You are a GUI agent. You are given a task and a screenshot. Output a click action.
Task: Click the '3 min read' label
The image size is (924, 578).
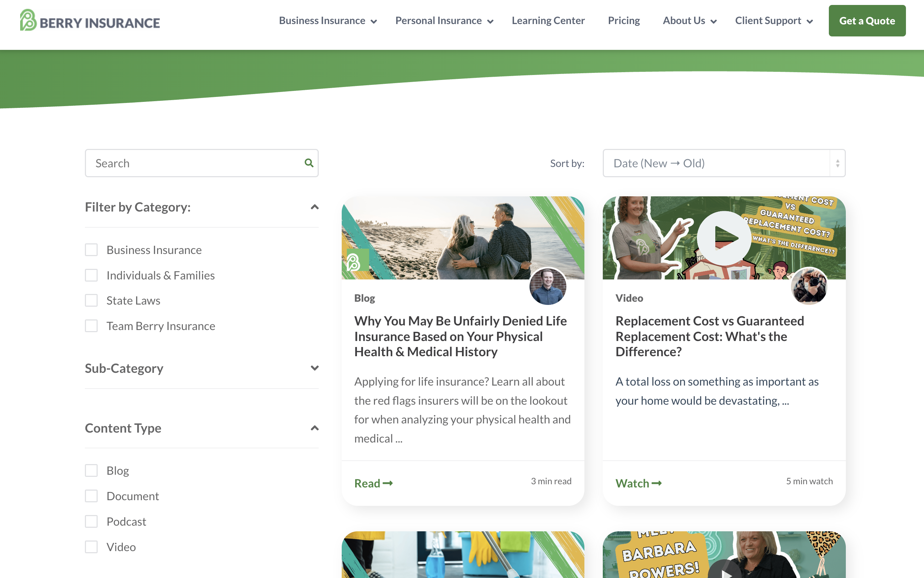pyautogui.click(x=551, y=481)
